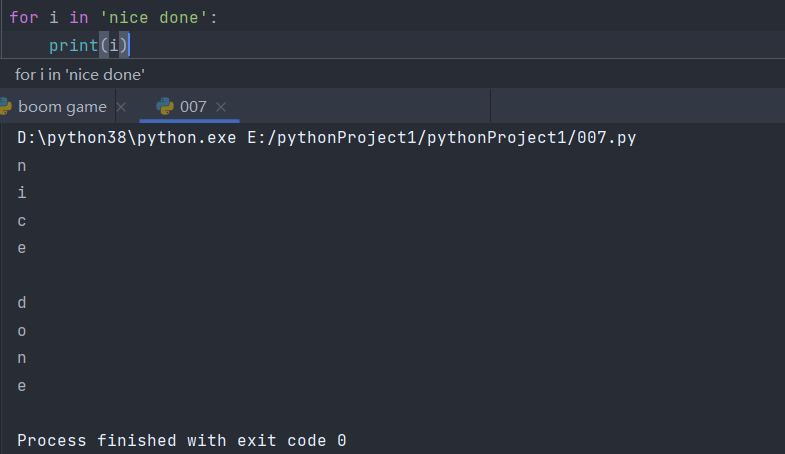
Task: Click the Python icon on boom game tab
Action: click(5, 107)
